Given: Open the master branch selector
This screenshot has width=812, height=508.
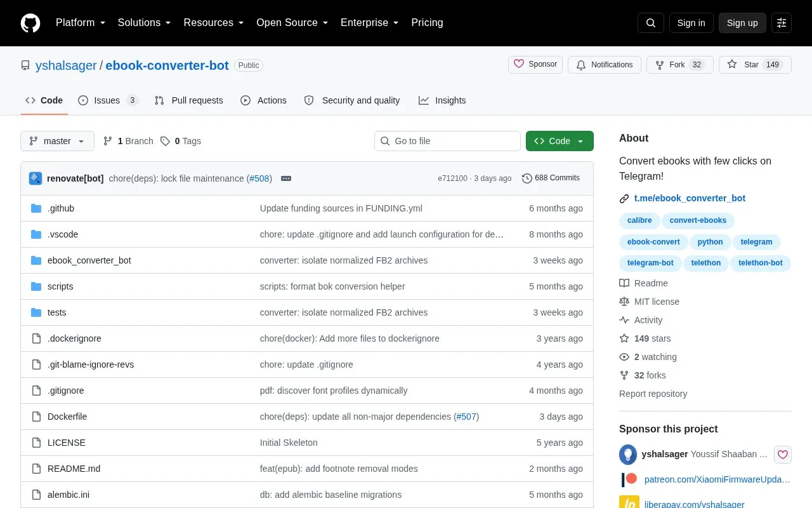Looking at the screenshot, I should pos(57,141).
